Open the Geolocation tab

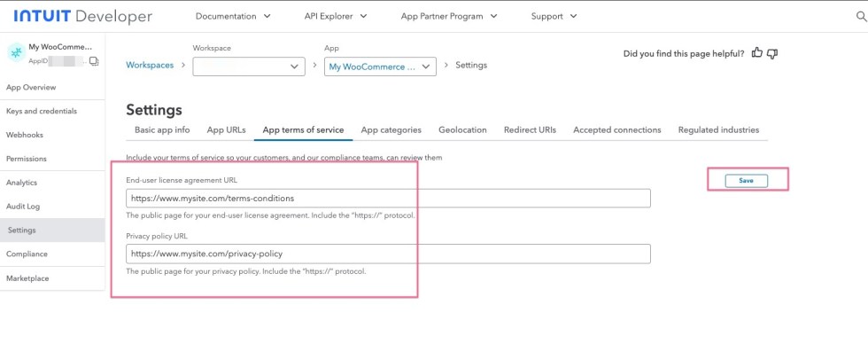pos(462,130)
